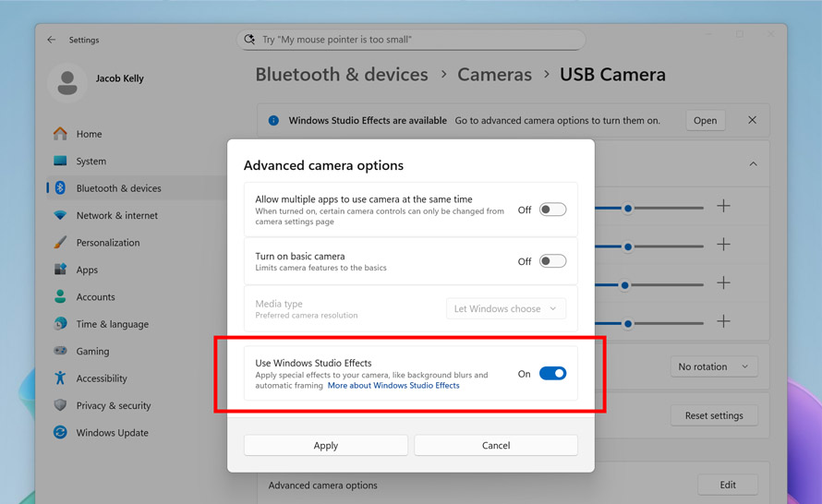Image resolution: width=822 pixels, height=504 pixels.
Task: Click the third slider thumb
Action: coord(624,285)
